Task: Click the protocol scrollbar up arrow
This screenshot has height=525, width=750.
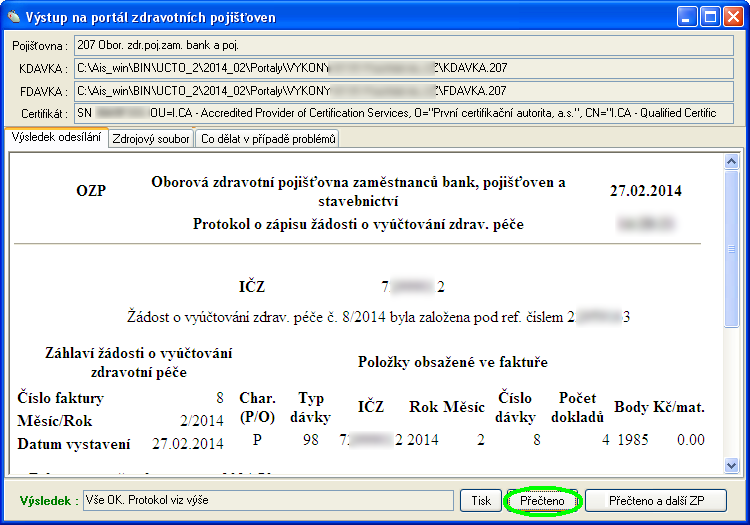Action: coord(731,160)
